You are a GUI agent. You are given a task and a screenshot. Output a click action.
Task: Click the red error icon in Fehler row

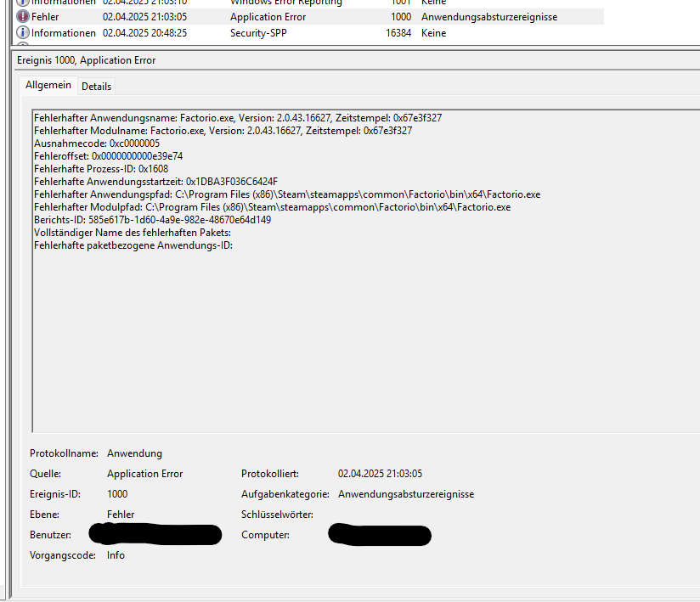[23, 17]
